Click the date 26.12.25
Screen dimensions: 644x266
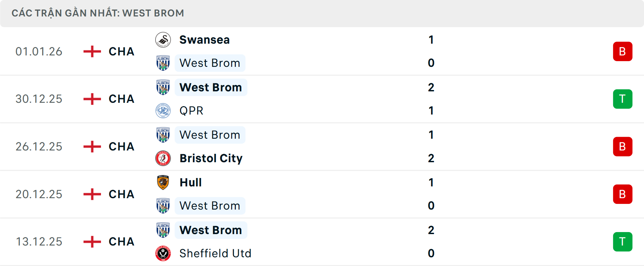pyautogui.click(x=39, y=146)
